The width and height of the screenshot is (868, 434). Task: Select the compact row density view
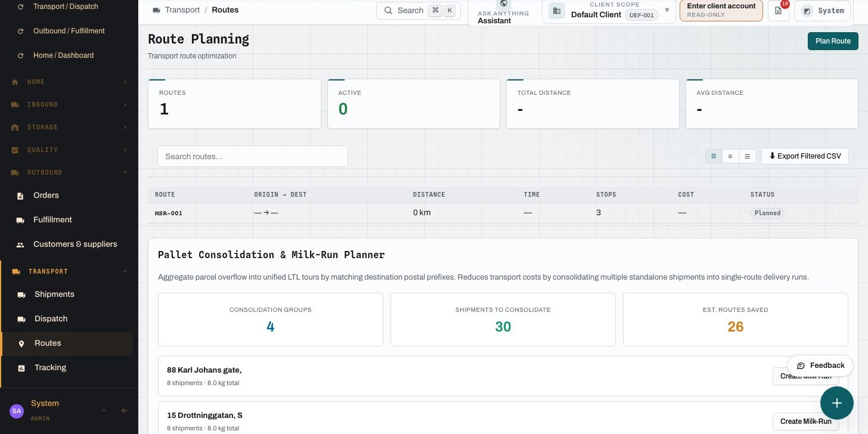[x=714, y=156]
